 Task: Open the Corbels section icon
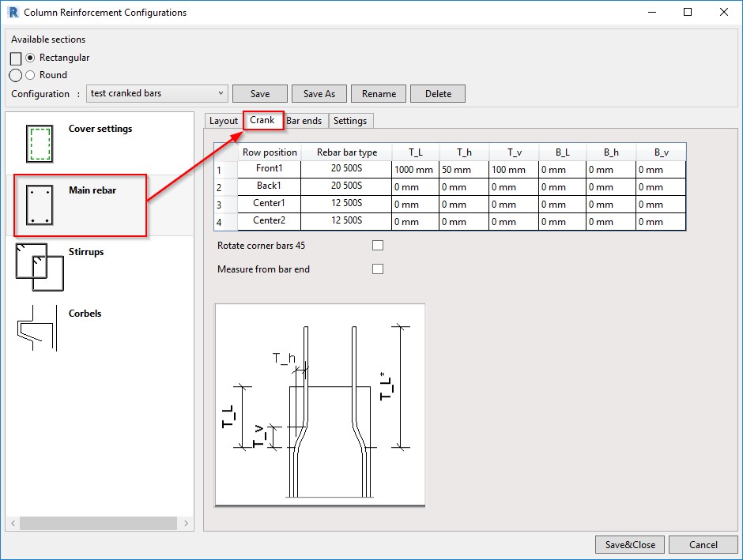click(37, 328)
